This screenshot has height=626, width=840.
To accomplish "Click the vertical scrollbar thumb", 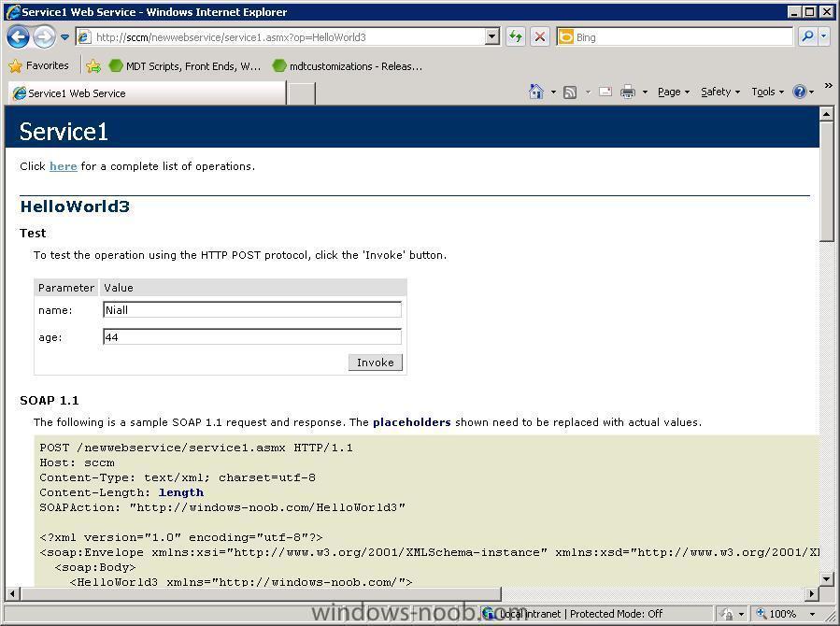I will tap(827, 181).
